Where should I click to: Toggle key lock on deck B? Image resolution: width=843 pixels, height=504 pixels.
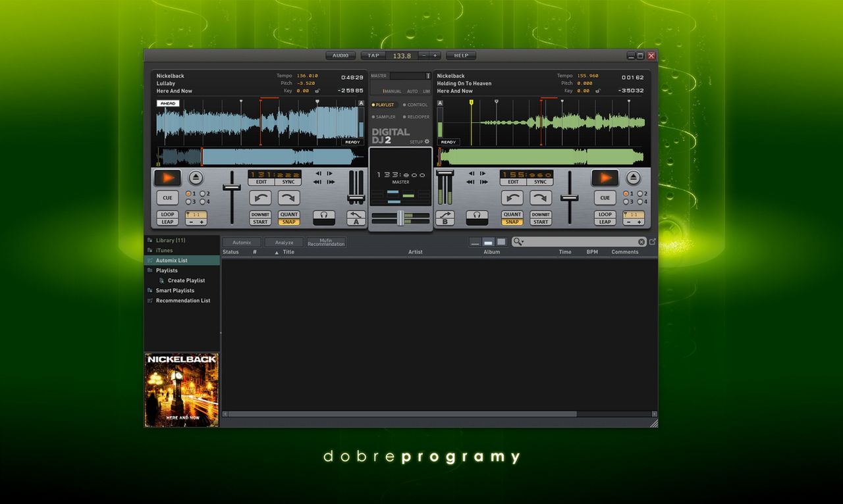pyautogui.click(x=598, y=91)
